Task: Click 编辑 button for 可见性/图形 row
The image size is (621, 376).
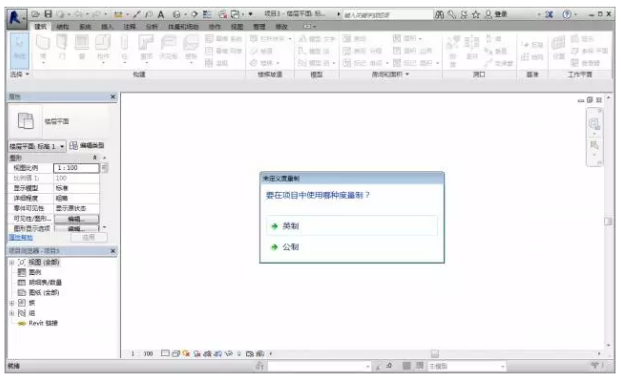Action: click(76, 219)
